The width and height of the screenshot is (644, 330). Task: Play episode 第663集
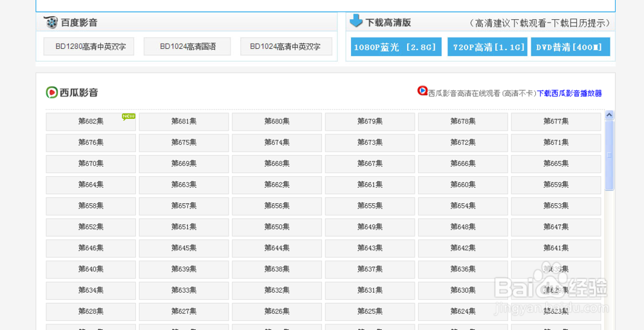(x=184, y=185)
